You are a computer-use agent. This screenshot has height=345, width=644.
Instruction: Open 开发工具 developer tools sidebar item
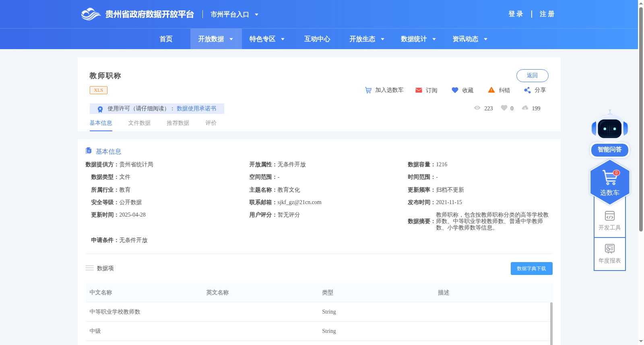click(x=610, y=221)
